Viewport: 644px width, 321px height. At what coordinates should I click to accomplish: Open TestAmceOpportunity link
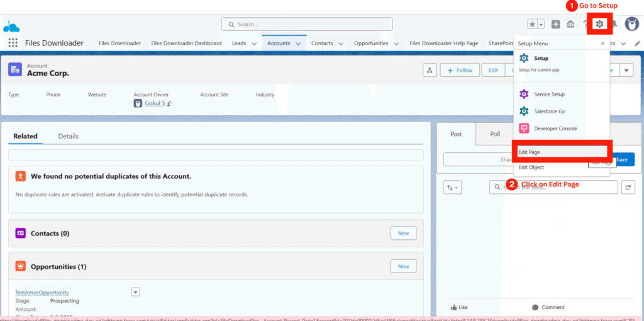tap(42, 293)
